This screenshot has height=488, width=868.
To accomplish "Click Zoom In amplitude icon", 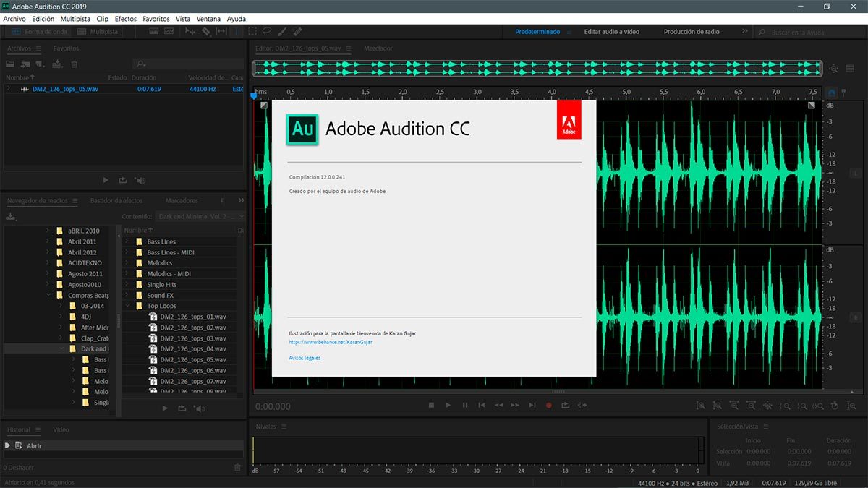I will click(700, 406).
